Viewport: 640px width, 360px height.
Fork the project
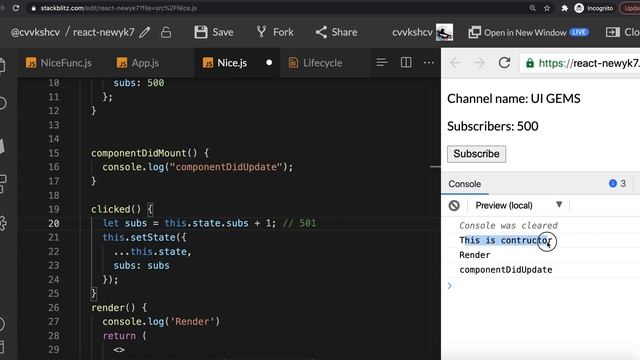275,32
